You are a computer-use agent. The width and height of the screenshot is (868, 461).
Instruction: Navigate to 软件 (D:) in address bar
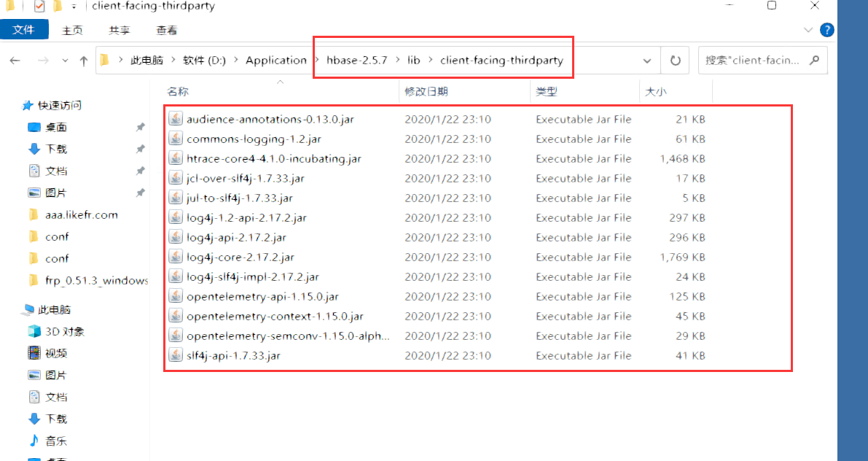(x=204, y=60)
